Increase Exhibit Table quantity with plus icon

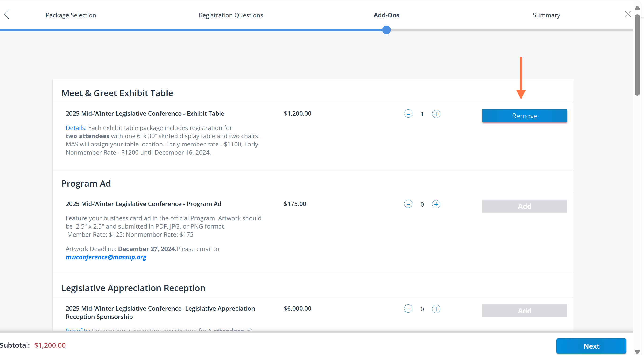[436, 114]
